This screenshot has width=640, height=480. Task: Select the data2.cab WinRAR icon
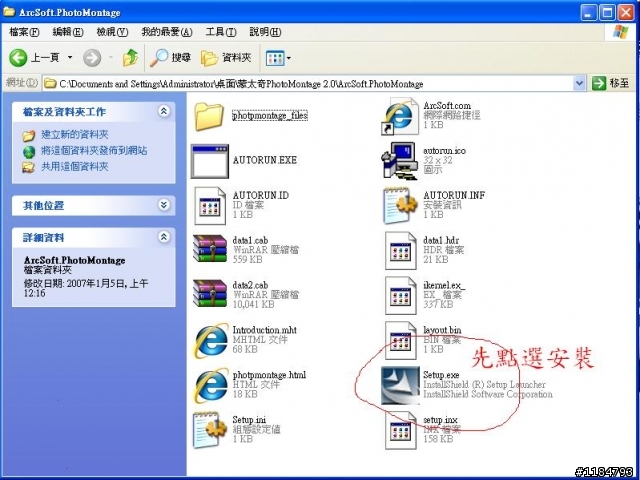[x=210, y=293]
